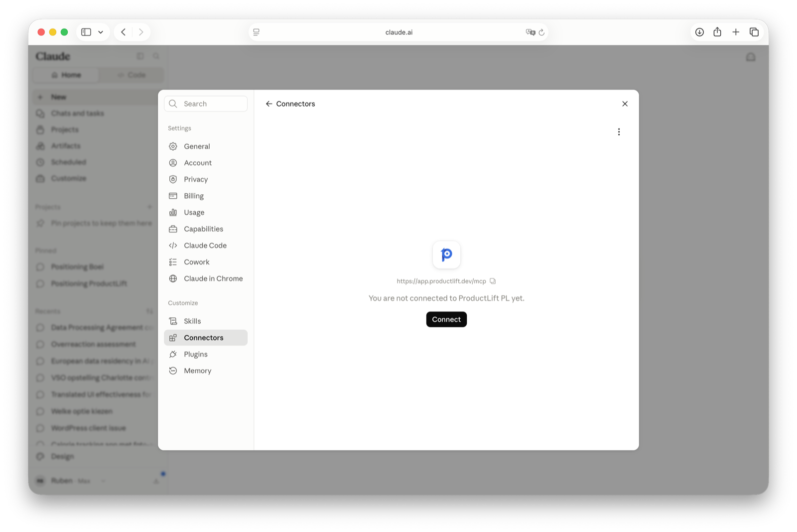Open Capabilities settings
Image resolution: width=797 pixels, height=532 pixels.
[x=206, y=229]
